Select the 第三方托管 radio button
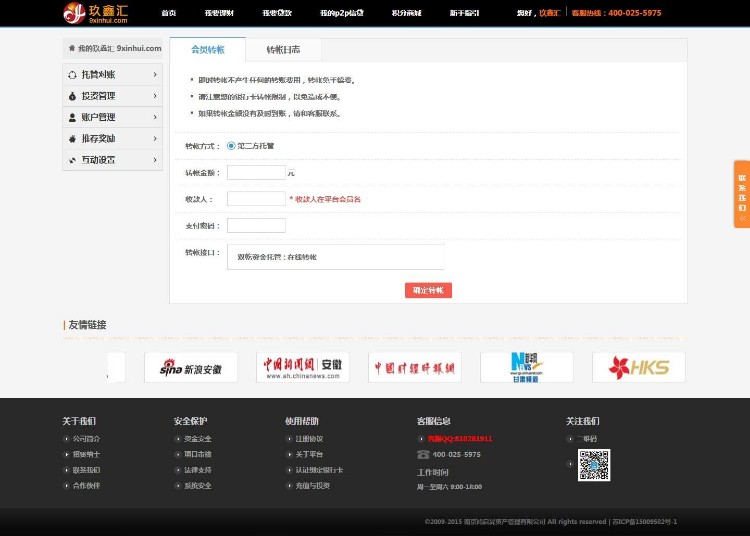This screenshot has width=750, height=536. tap(231, 146)
